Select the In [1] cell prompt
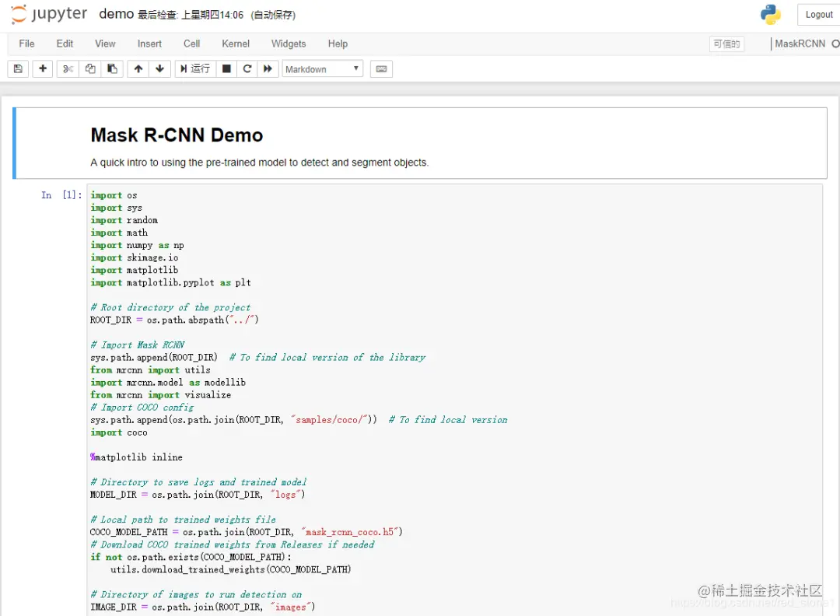The height and width of the screenshot is (616, 840). point(61,195)
